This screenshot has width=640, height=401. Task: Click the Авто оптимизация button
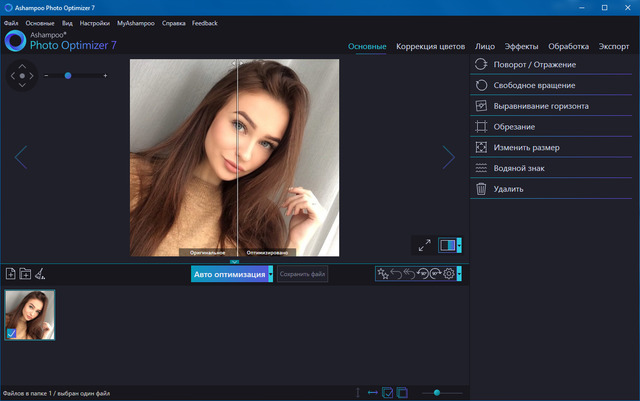click(x=229, y=274)
